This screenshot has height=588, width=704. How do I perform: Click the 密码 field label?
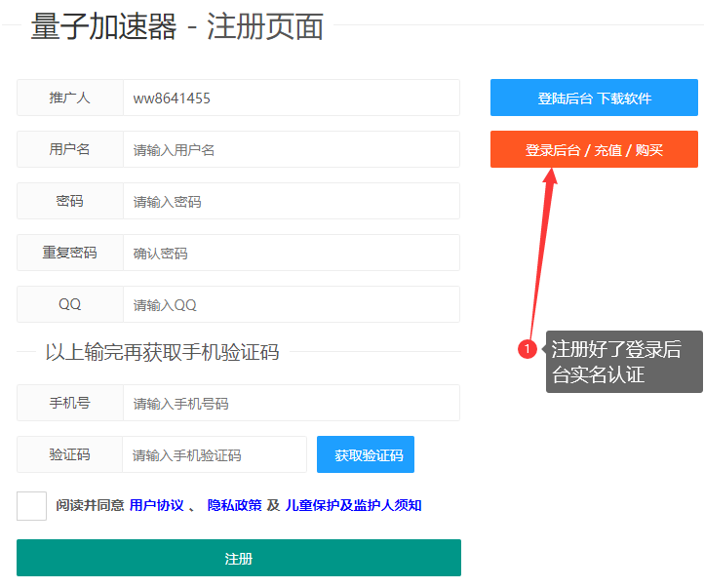tap(69, 201)
